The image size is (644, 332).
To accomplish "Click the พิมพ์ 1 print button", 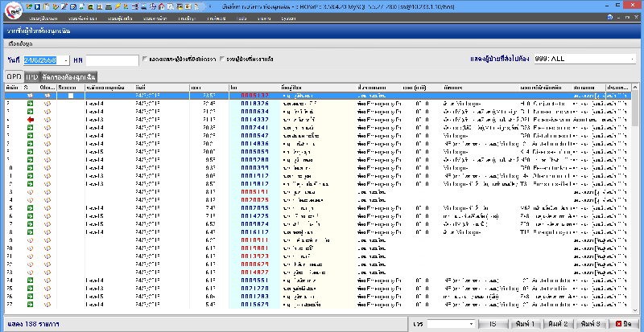I will [526, 324].
